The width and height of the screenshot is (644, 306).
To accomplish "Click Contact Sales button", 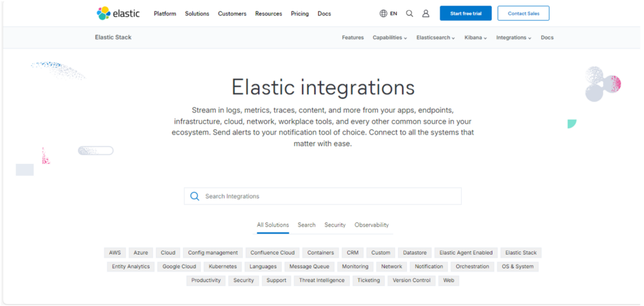I will point(524,13).
